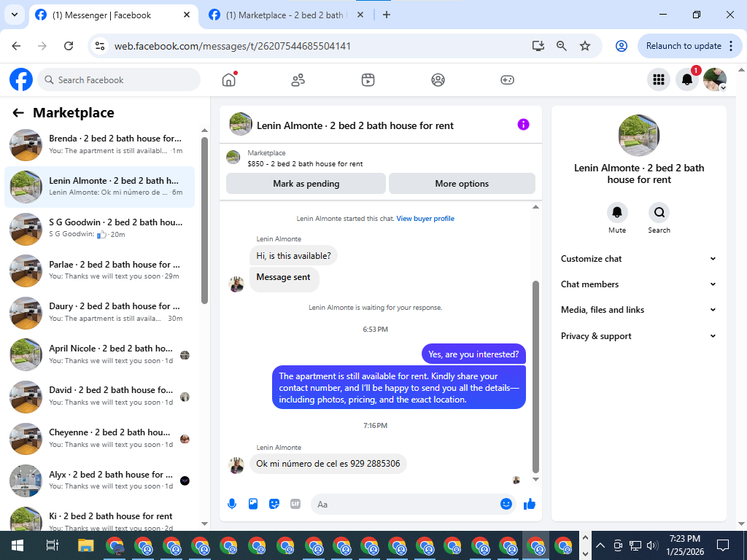The image size is (747, 560).
Task: Open Marketplace listing $850 thumbnail
Action: click(x=233, y=157)
